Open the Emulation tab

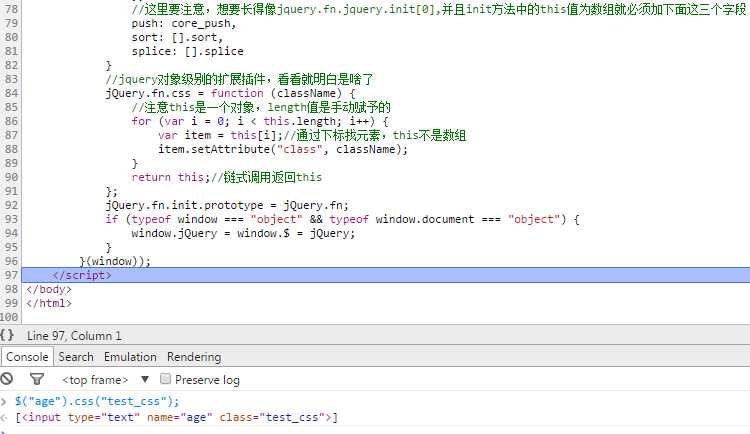click(130, 357)
